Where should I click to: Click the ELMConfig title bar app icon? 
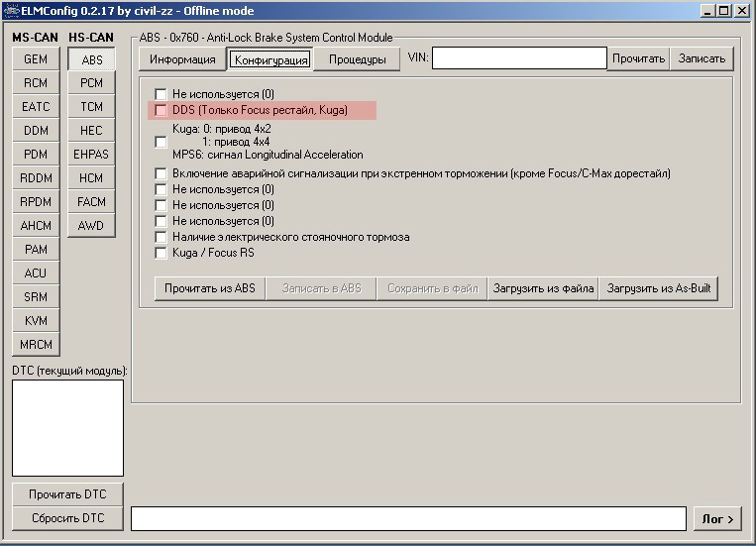(x=11, y=11)
